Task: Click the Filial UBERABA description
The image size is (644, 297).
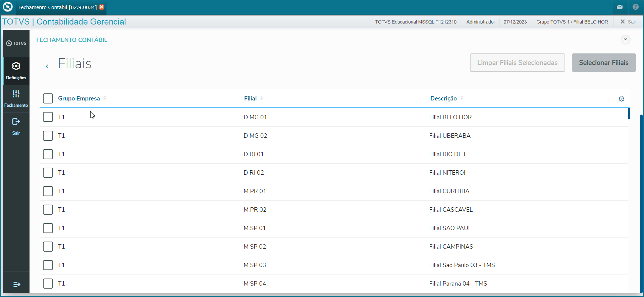Action: point(450,136)
